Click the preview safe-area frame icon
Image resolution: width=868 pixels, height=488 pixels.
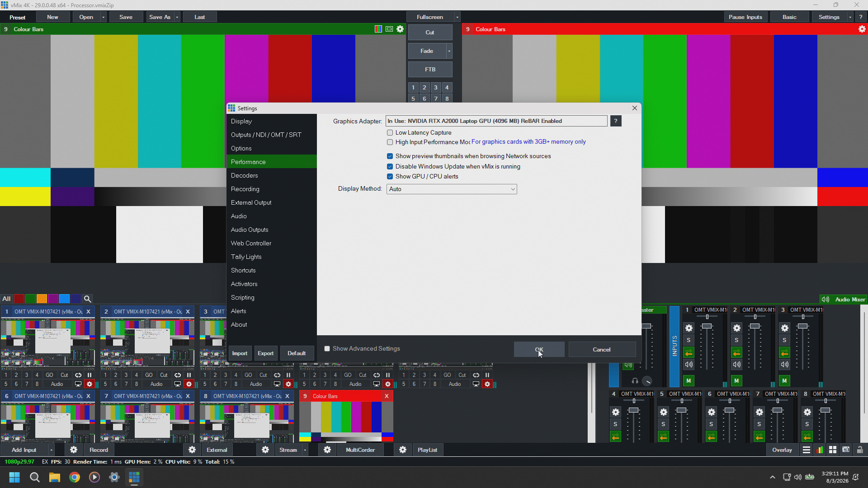pos(389,29)
